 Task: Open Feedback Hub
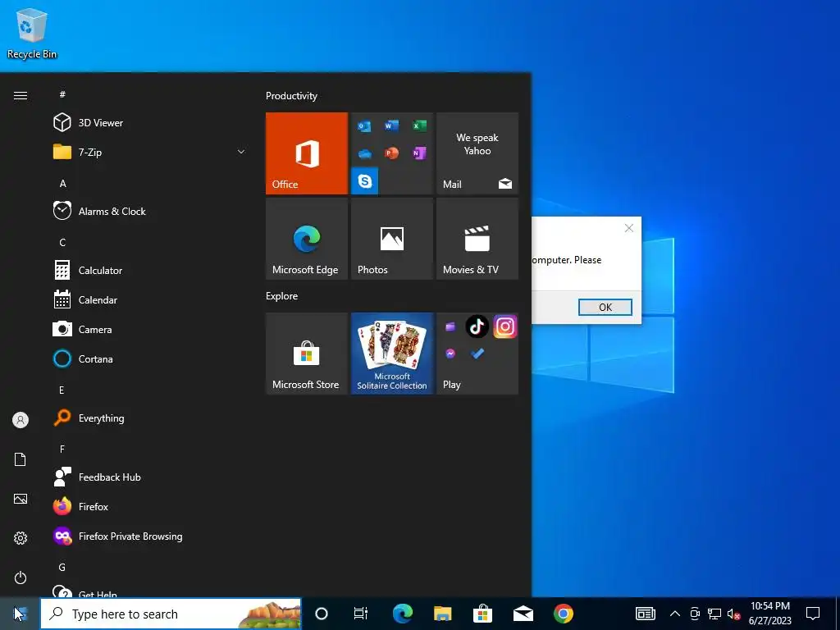point(149,477)
